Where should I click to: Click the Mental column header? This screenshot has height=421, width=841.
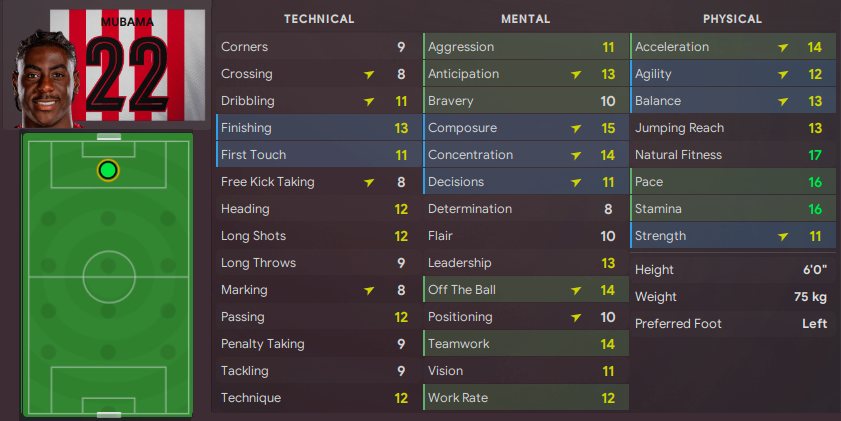click(x=525, y=19)
